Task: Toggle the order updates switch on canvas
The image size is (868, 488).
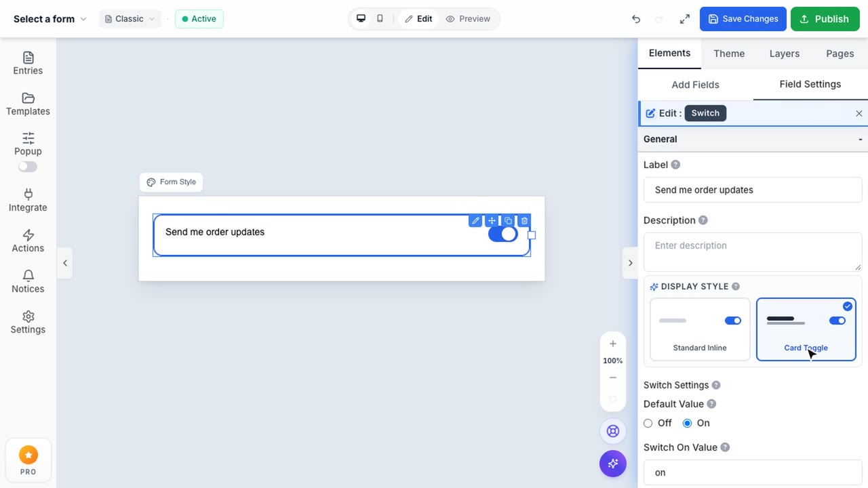Action: [x=502, y=234]
